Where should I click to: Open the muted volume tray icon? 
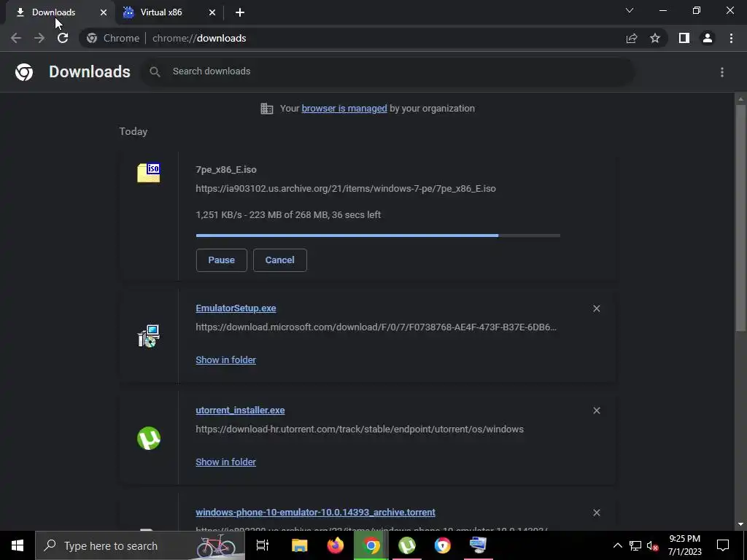[652, 545]
